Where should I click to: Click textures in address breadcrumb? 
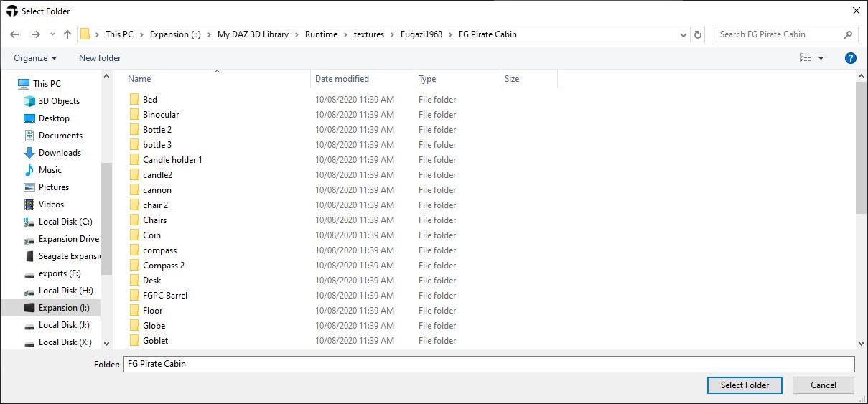point(369,34)
